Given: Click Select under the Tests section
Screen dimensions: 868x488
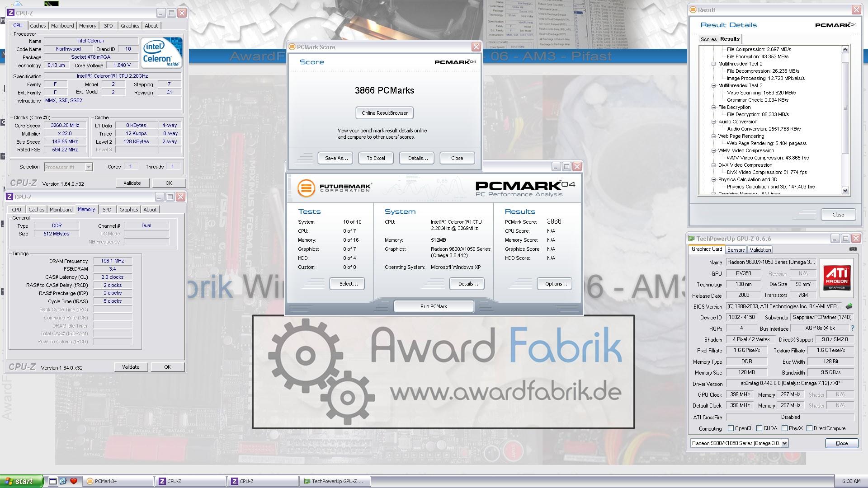Looking at the screenshot, I should (x=348, y=284).
